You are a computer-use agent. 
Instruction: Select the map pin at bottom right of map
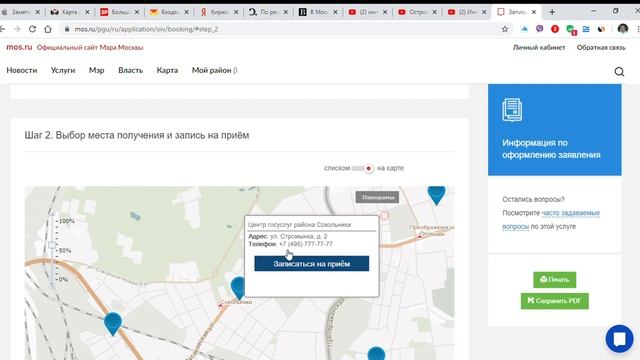point(376,353)
